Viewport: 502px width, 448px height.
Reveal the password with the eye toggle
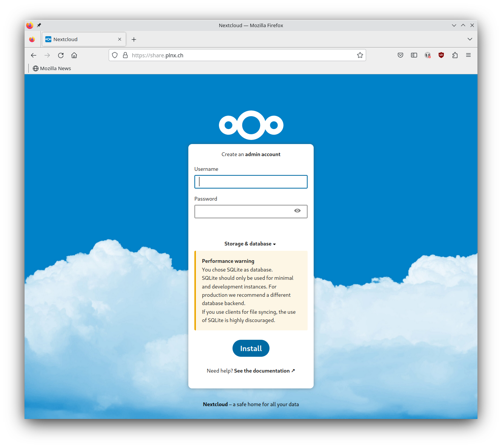coord(297,211)
